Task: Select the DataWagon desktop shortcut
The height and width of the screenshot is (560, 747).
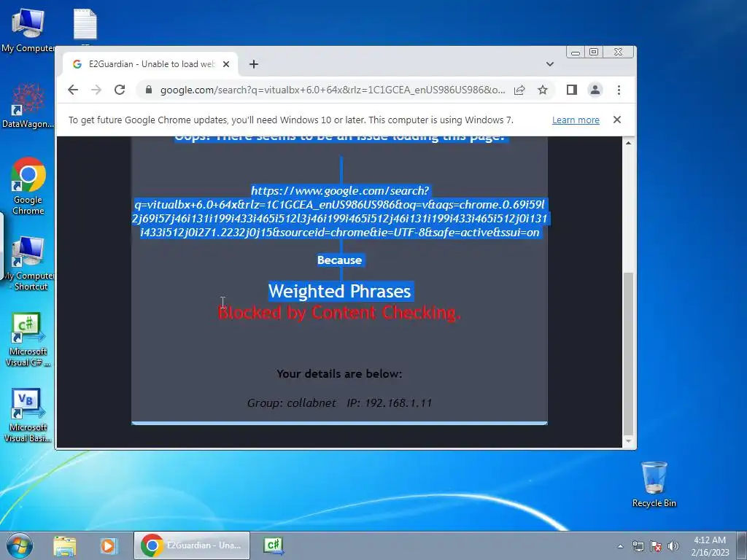Action: (x=28, y=106)
